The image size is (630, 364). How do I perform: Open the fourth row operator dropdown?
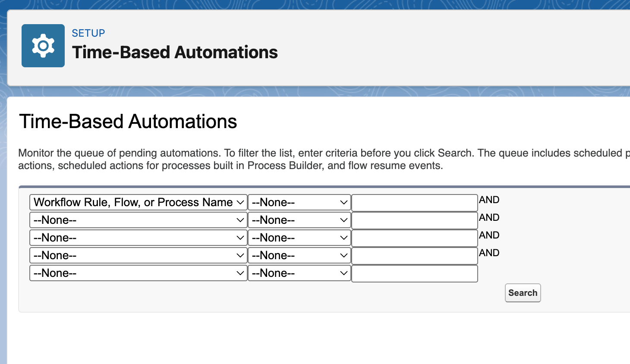coord(299,255)
